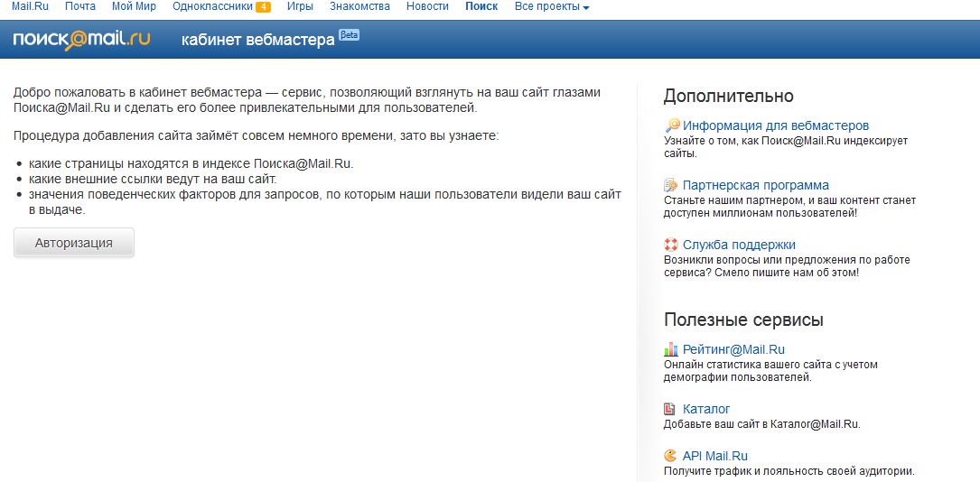Image resolution: width=980 pixels, height=482 pixels.
Task: Open the Почта menu item
Action: (x=80, y=7)
